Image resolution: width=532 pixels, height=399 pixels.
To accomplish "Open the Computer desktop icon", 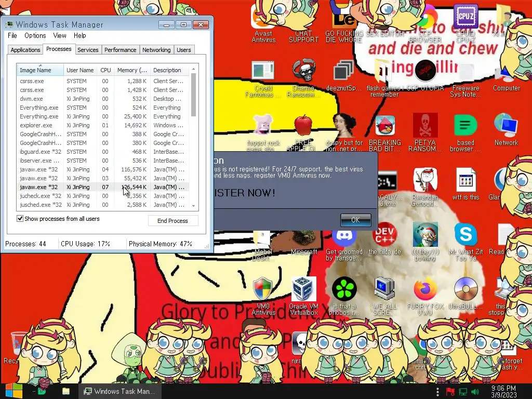I will click(506, 78).
